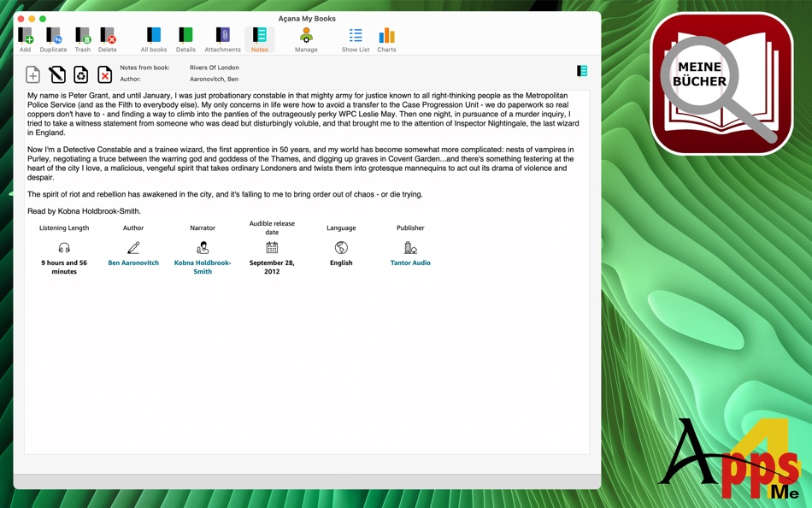This screenshot has width=812, height=508.
Task: Click the Show List toolbar icon
Action: point(356,40)
